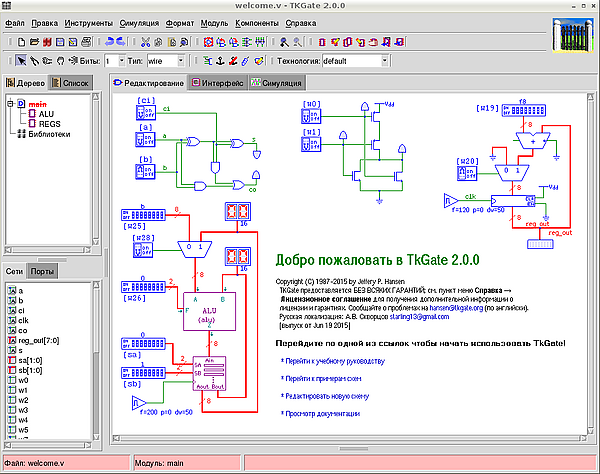Select the arrow move/select tool
The width and height of the screenshot is (600, 474).
[x=23, y=61]
